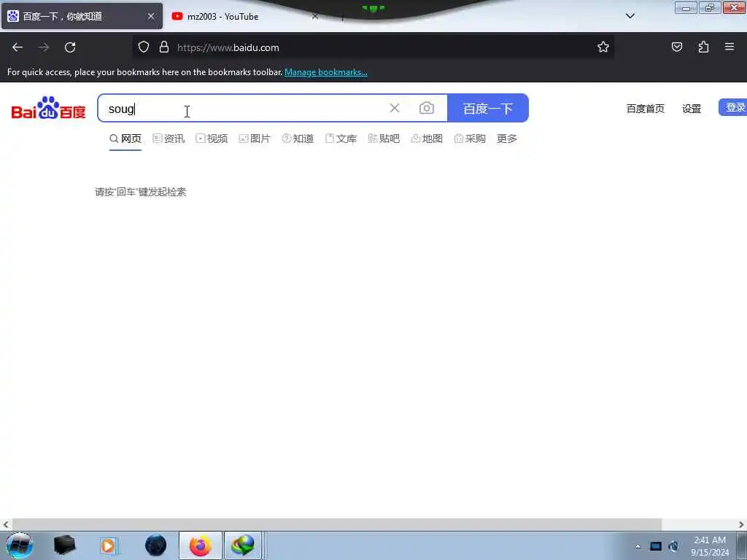Close the 百度一下 tab
This screenshot has width=747, height=560.
click(x=150, y=16)
